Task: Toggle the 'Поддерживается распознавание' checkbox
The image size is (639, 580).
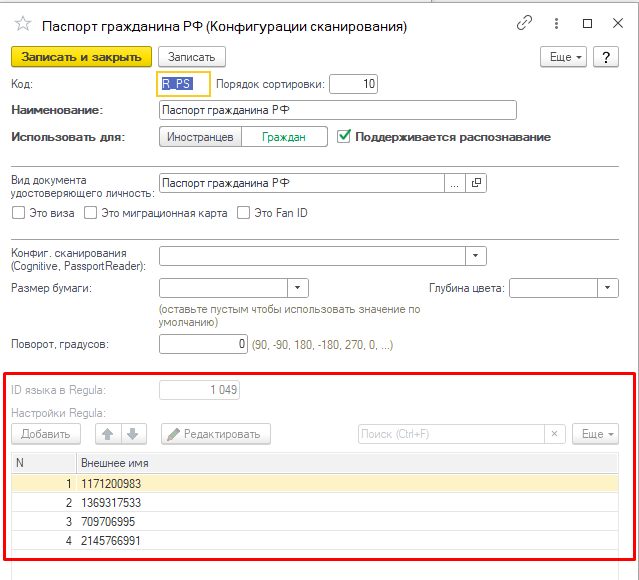Action: 345,137
